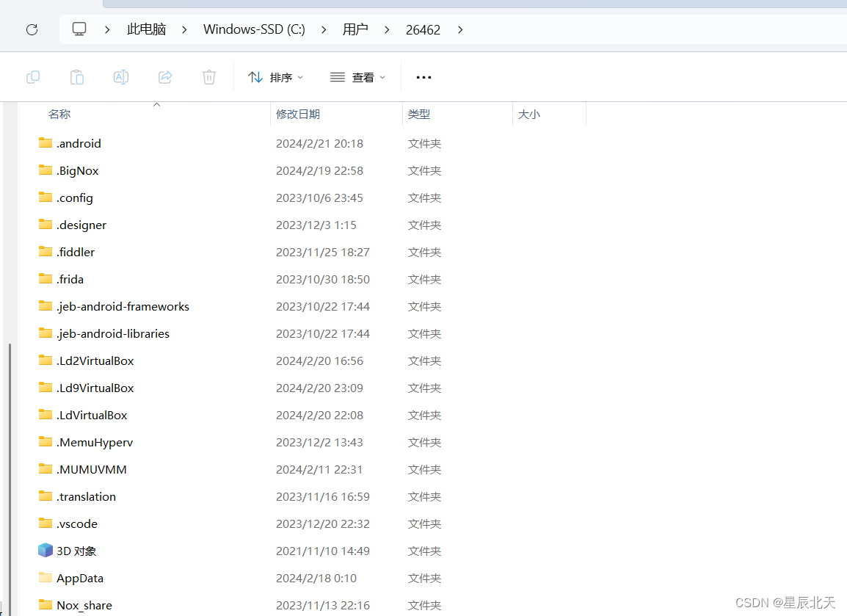Sort by the 类型 column header

419,114
